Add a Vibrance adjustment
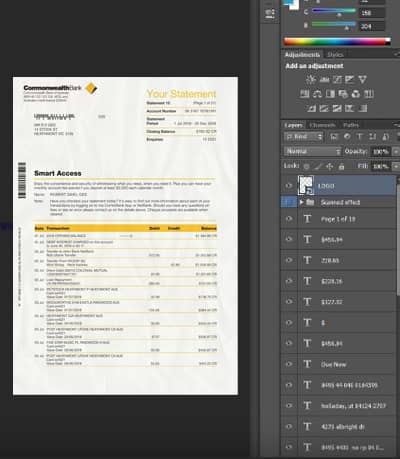The image size is (400, 459). (362, 79)
